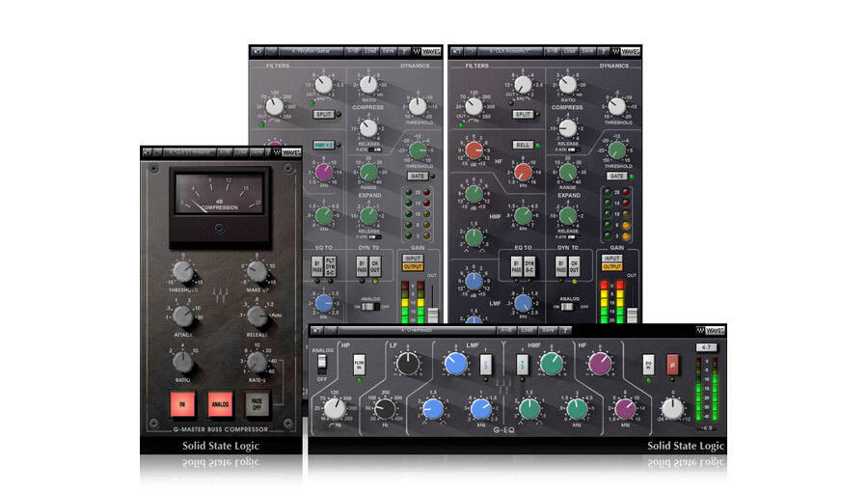Click the -6.8 level readout below G-EQ meter
Viewport: 868px width, 493px height.
click(x=707, y=428)
